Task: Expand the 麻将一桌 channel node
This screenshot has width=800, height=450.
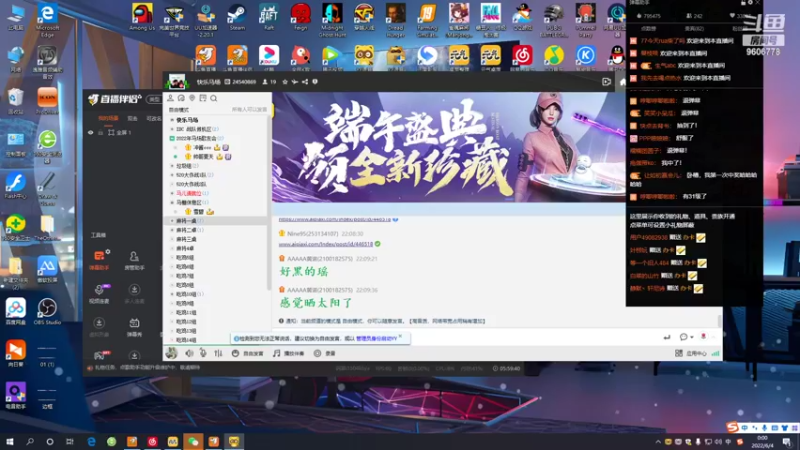Action: (172, 221)
